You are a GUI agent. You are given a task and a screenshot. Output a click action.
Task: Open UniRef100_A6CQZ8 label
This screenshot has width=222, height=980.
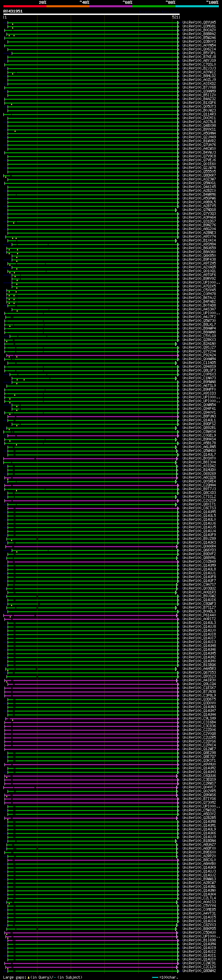point(199,477)
